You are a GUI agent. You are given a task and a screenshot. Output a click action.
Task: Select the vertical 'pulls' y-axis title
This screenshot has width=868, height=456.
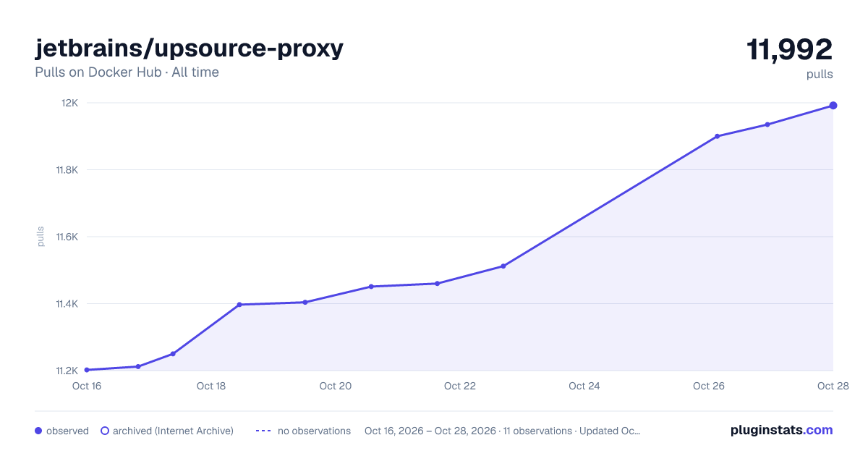(x=41, y=237)
